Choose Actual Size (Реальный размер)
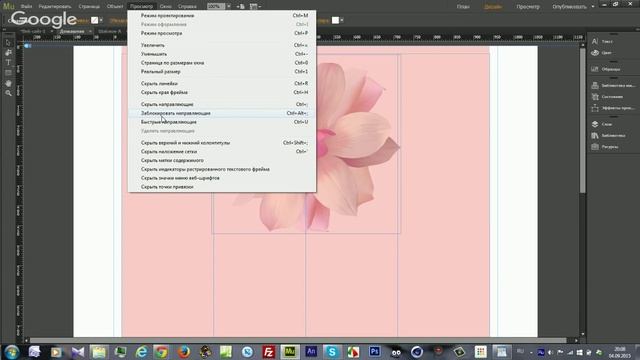The width and height of the screenshot is (640, 360). click(x=222, y=72)
